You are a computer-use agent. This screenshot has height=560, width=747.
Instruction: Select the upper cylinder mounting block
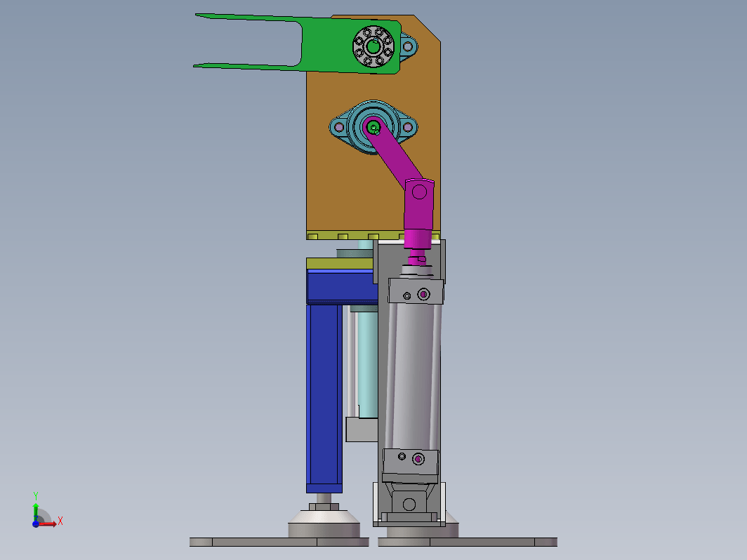[x=416, y=291]
